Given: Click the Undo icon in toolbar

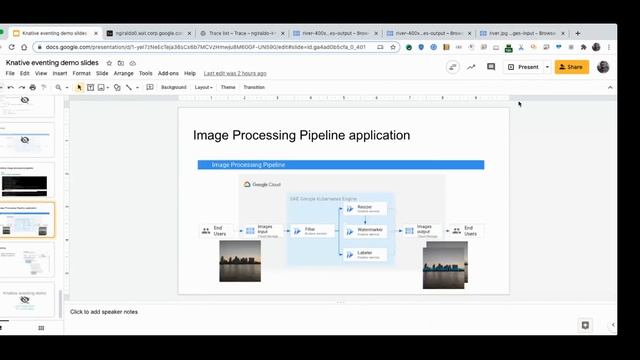Looking at the screenshot, I should click(11, 87).
